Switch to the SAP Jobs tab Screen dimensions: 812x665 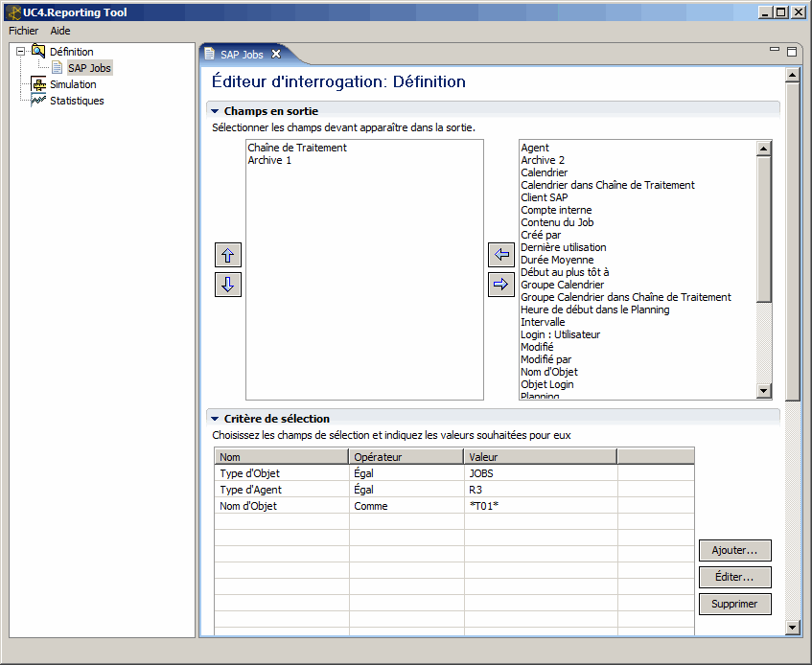[x=242, y=55]
